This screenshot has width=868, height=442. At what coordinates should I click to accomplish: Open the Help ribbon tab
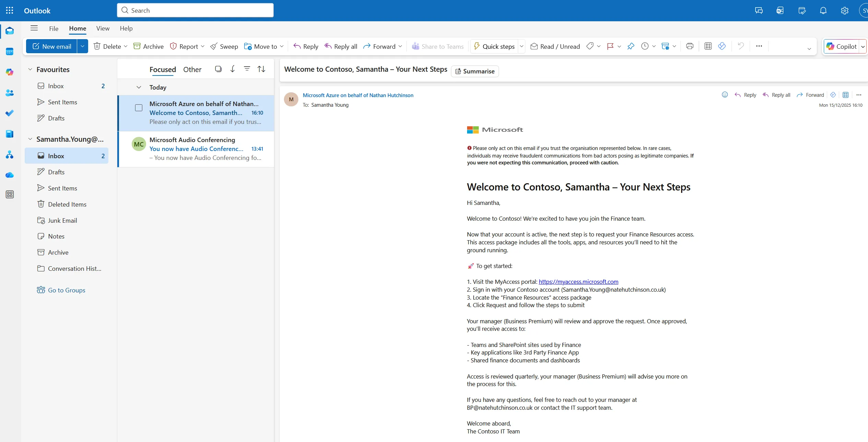126,28
